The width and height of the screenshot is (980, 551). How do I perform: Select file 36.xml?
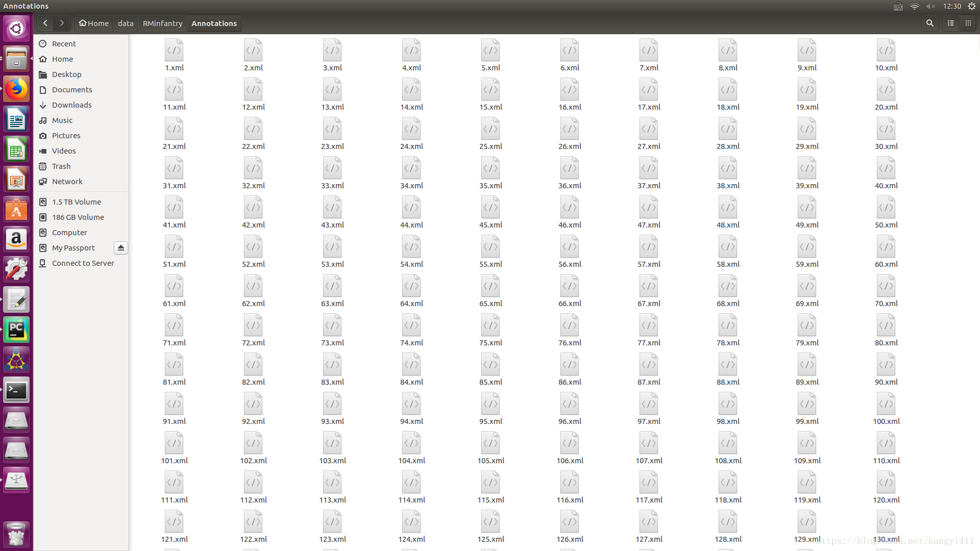click(x=570, y=173)
